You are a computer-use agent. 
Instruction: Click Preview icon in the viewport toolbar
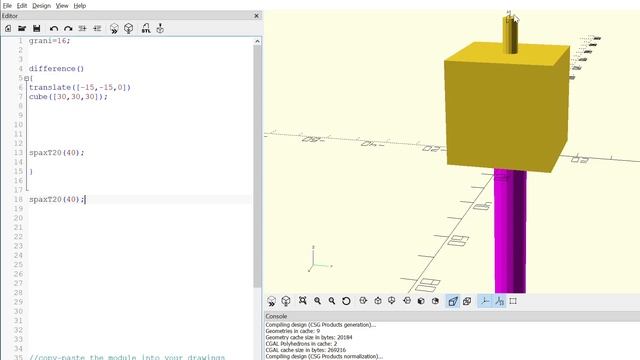click(271, 301)
